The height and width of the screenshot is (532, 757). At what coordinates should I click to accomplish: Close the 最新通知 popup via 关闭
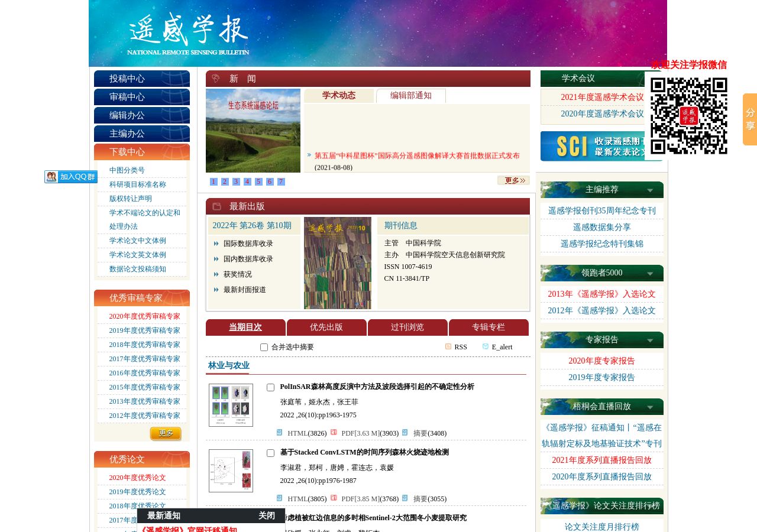[x=267, y=516]
